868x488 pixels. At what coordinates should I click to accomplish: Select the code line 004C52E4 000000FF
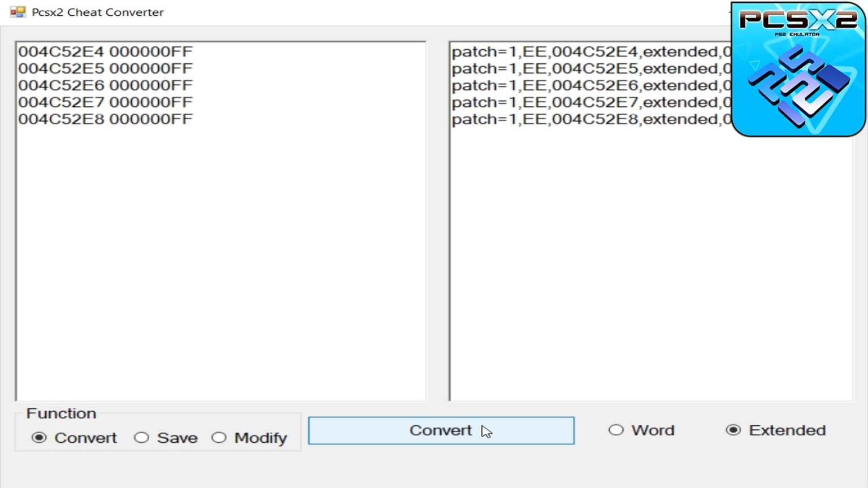(x=105, y=51)
